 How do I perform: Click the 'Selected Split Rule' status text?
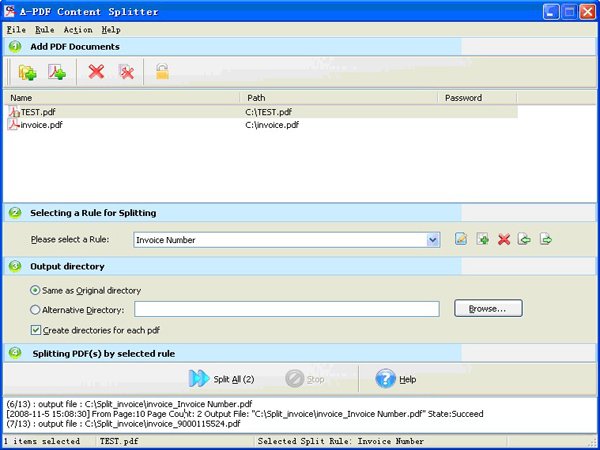click(341, 441)
